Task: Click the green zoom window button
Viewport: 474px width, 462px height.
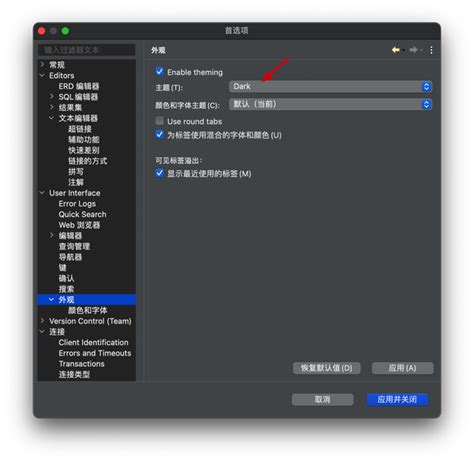Action: click(65, 31)
